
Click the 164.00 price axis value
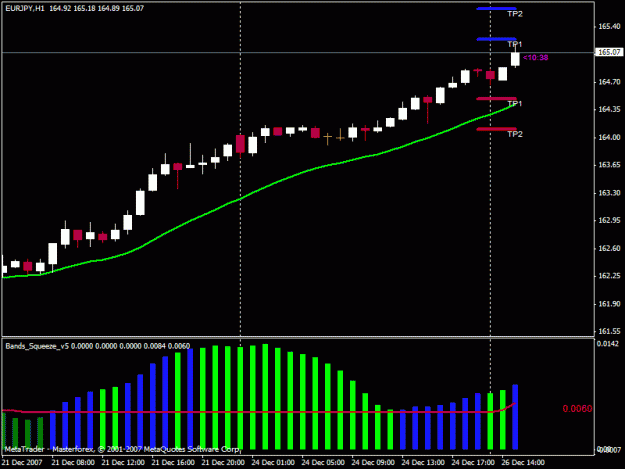pyautogui.click(x=609, y=137)
